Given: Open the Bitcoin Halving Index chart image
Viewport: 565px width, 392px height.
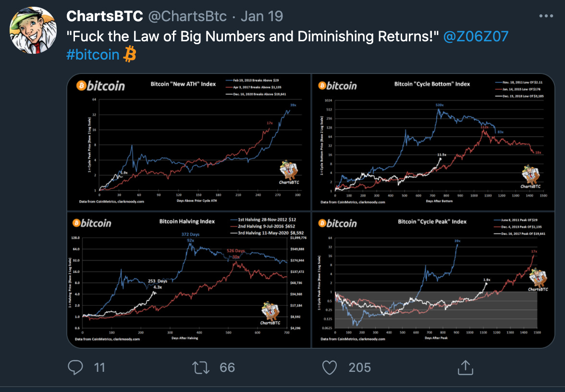Looking at the screenshot, I should 189,280.
